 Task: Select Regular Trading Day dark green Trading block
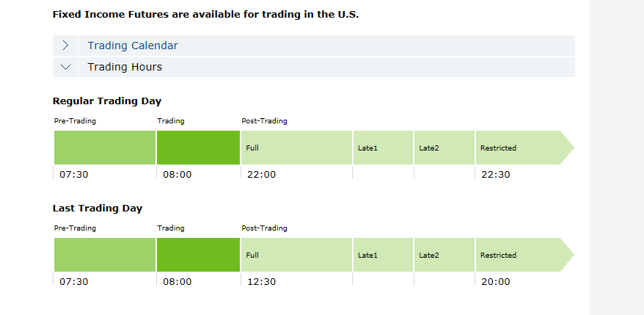coord(198,148)
